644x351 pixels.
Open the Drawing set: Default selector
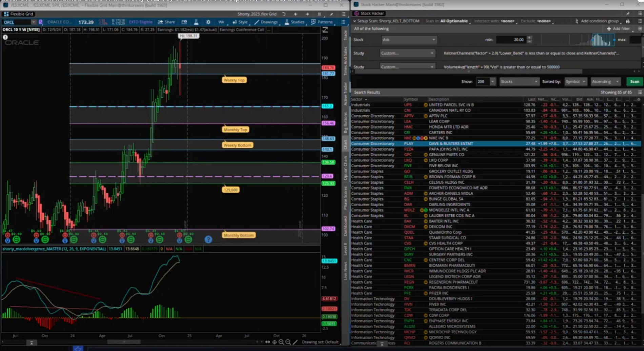click(x=320, y=342)
